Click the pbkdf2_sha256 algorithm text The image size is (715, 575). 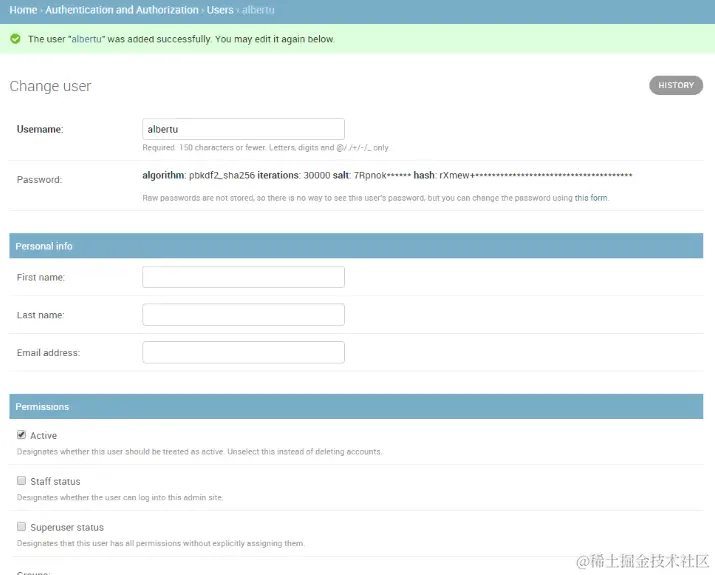coord(222,176)
